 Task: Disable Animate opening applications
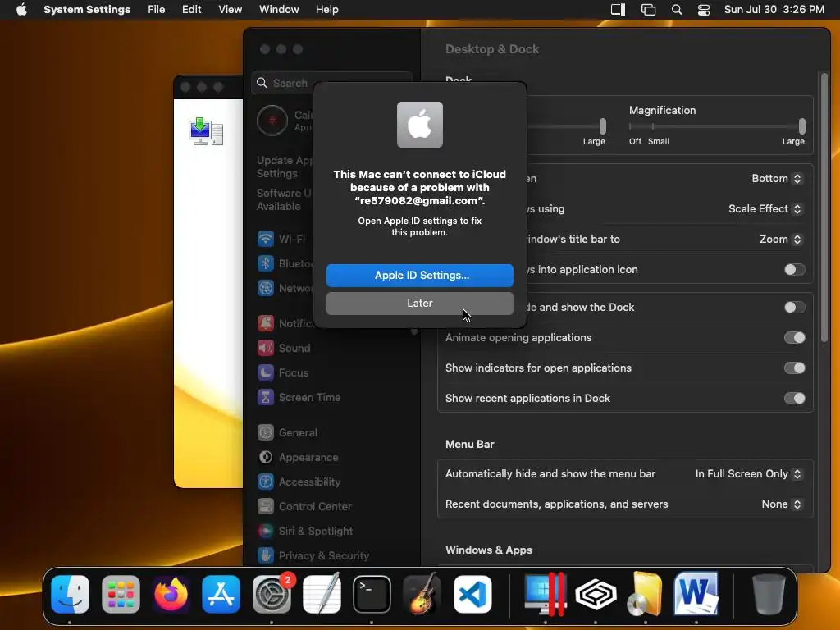coord(794,337)
